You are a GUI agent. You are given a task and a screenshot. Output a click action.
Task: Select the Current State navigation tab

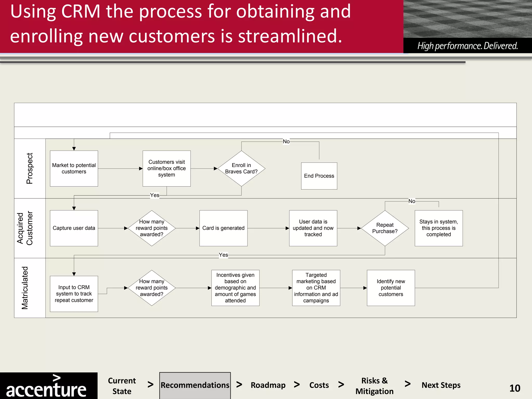click(x=122, y=386)
